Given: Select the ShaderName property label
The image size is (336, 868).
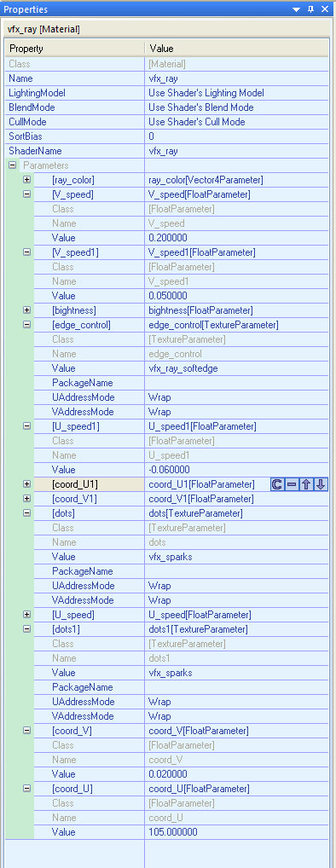Looking at the screenshot, I should click(36, 151).
